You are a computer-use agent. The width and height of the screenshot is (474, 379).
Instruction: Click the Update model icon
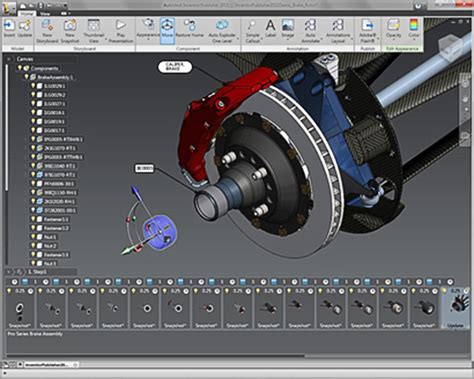tap(25, 28)
